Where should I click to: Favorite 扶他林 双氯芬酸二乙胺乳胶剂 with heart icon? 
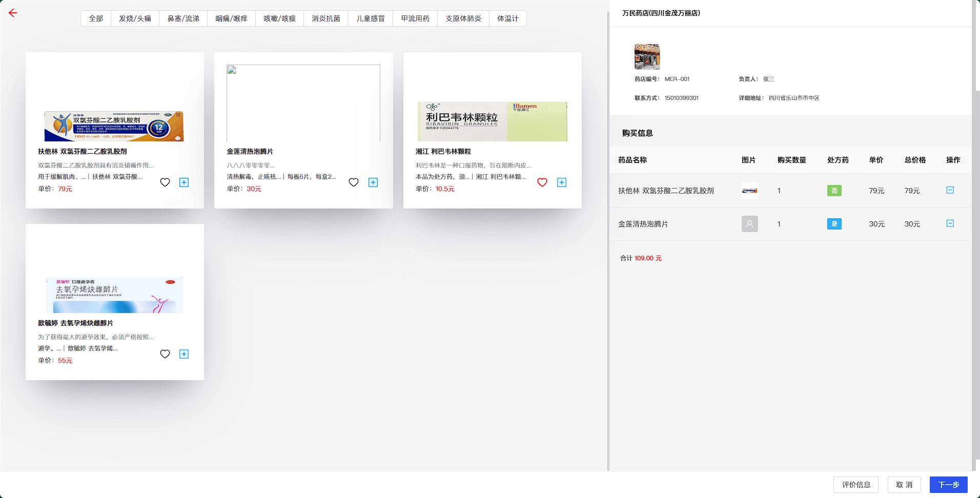tap(165, 182)
